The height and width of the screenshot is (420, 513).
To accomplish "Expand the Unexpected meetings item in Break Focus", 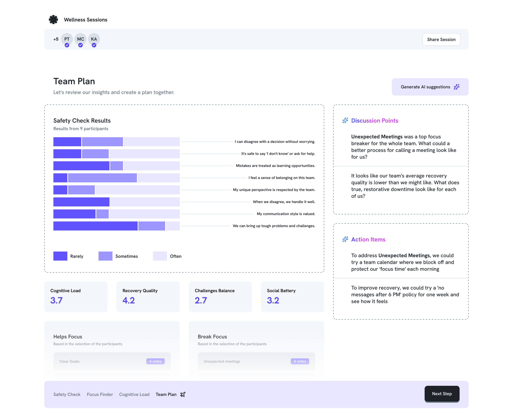I will point(256,361).
